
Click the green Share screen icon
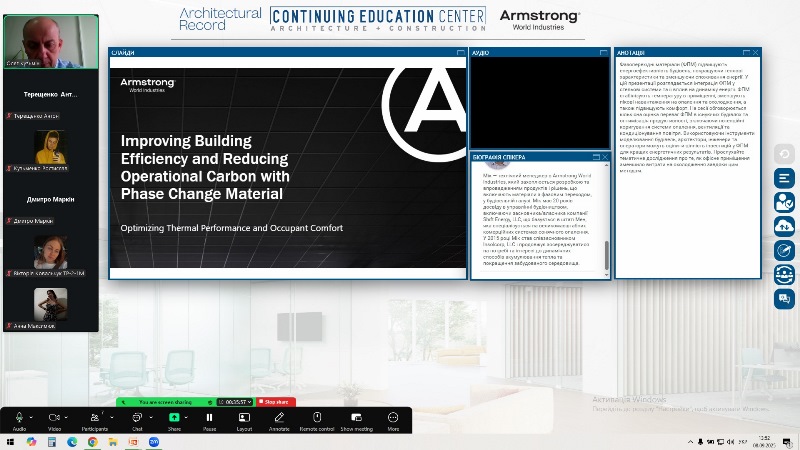click(174, 417)
